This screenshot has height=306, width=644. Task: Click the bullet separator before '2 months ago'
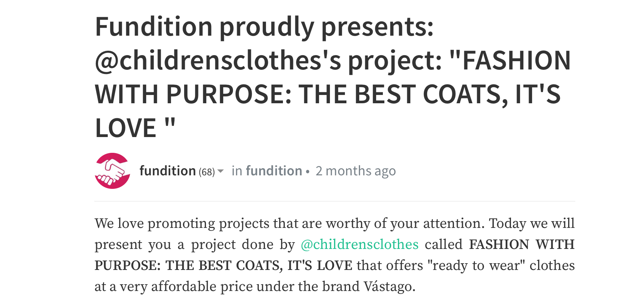308,172
